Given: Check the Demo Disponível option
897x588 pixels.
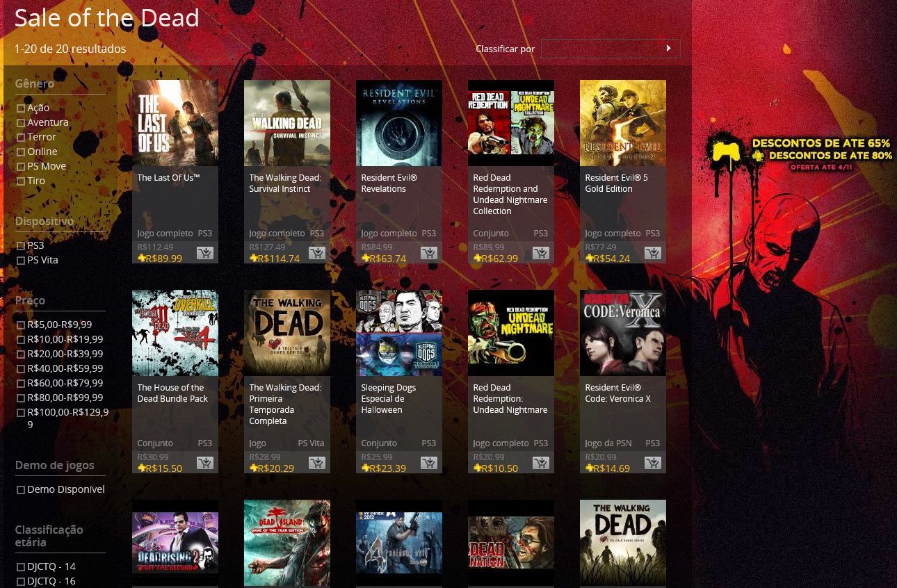Looking at the screenshot, I should click(21, 490).
